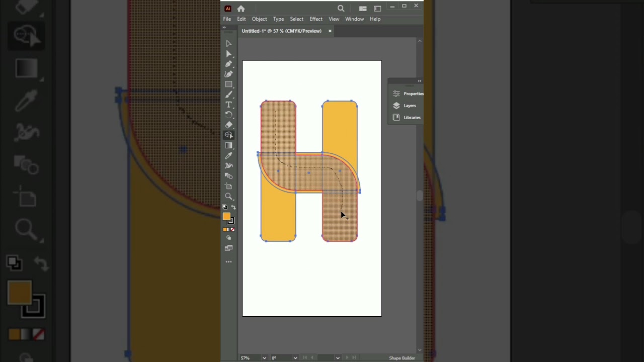Click the stroke color box
The width and height of the screenshot is (644, 362).
tap(230, 220)
